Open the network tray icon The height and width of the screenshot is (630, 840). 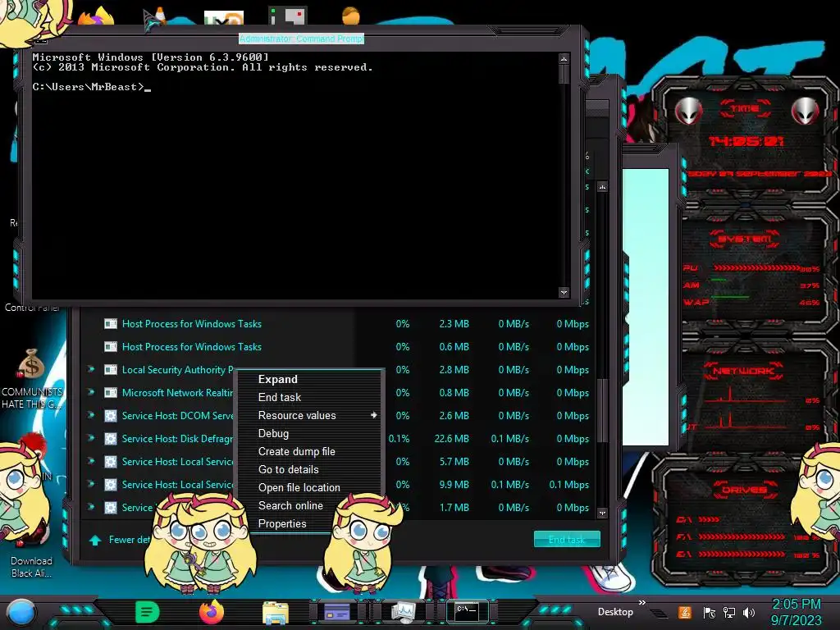(x=729, y=612)
